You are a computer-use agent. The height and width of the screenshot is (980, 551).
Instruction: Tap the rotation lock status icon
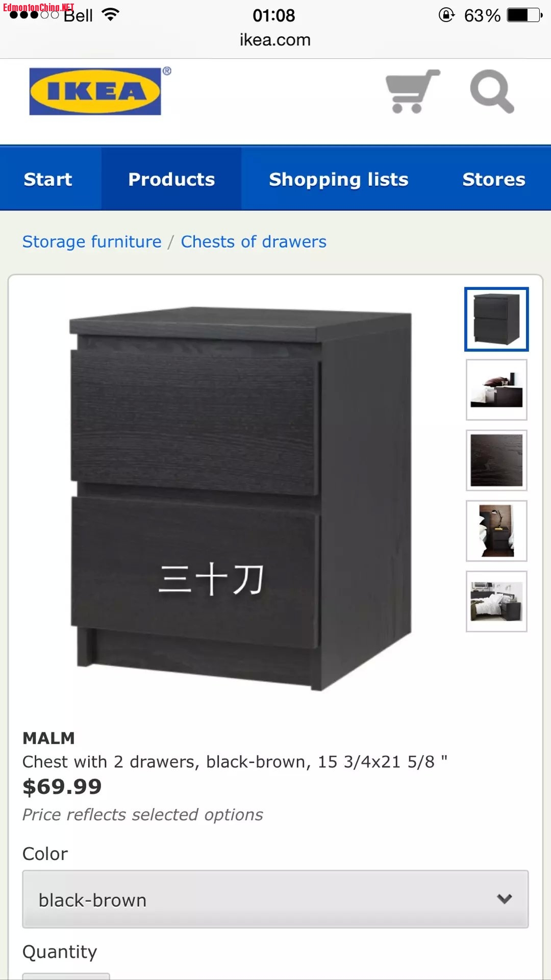click(x=446, y=15)
